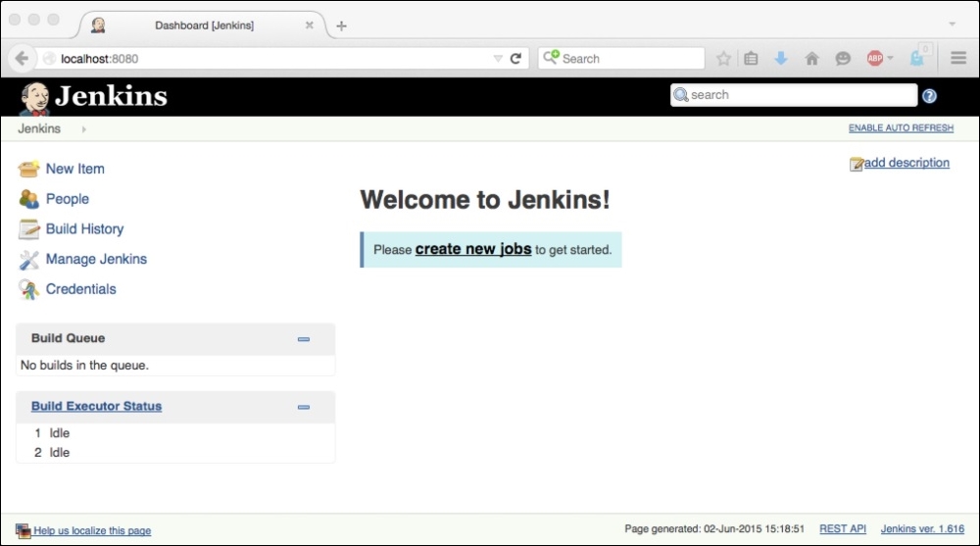Click the New Item package icon
The image size is (980, 546).
tap(28, 169)
